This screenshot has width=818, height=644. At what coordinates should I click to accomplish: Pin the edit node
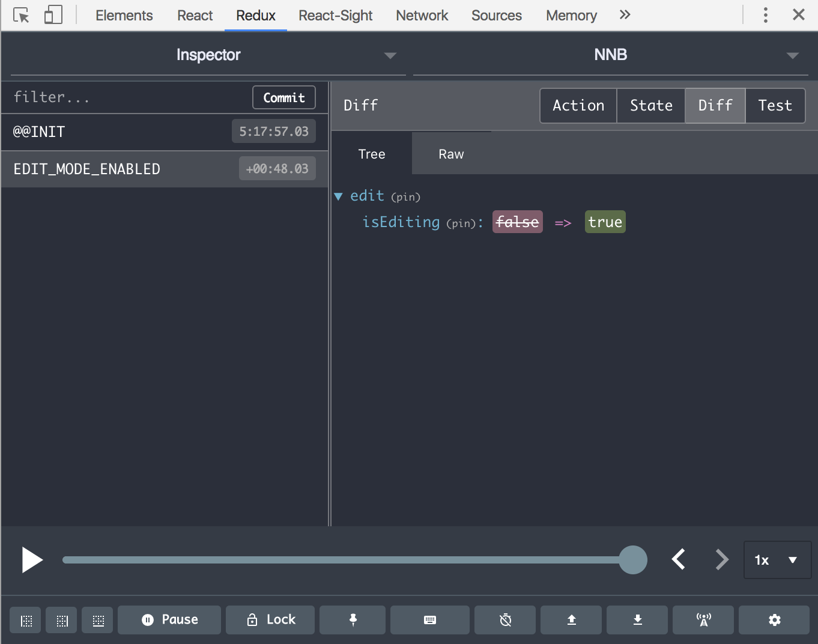pos(405,197)
